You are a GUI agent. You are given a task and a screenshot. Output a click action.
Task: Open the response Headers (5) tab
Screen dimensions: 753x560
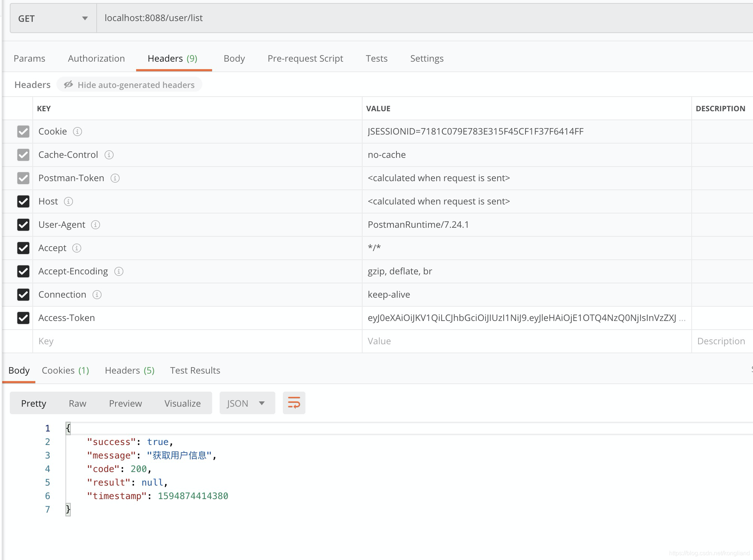click(130, 371)
